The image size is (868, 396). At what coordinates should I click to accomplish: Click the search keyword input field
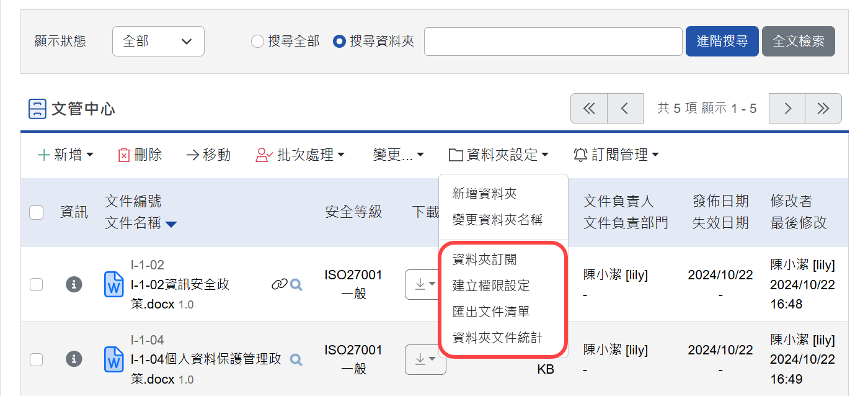(x=553, y=42)
